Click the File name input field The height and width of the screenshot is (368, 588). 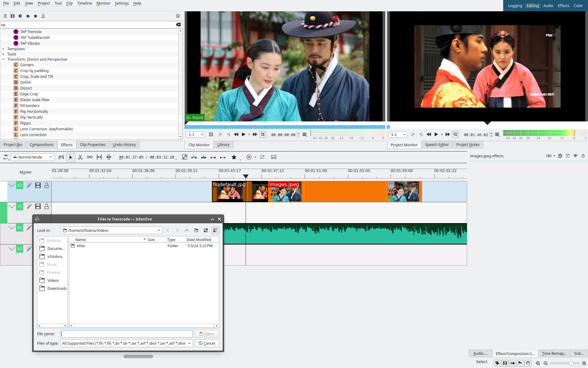(126, 334)
